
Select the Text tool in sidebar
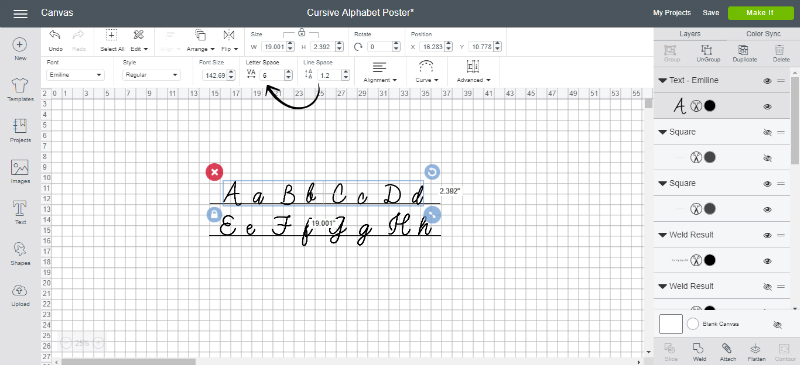point(20,212)
